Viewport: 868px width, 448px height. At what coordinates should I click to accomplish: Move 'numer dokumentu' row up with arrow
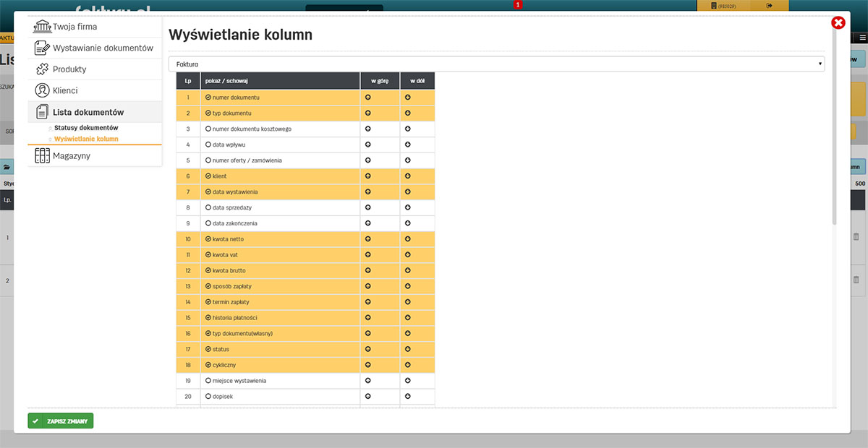point(367,97)
